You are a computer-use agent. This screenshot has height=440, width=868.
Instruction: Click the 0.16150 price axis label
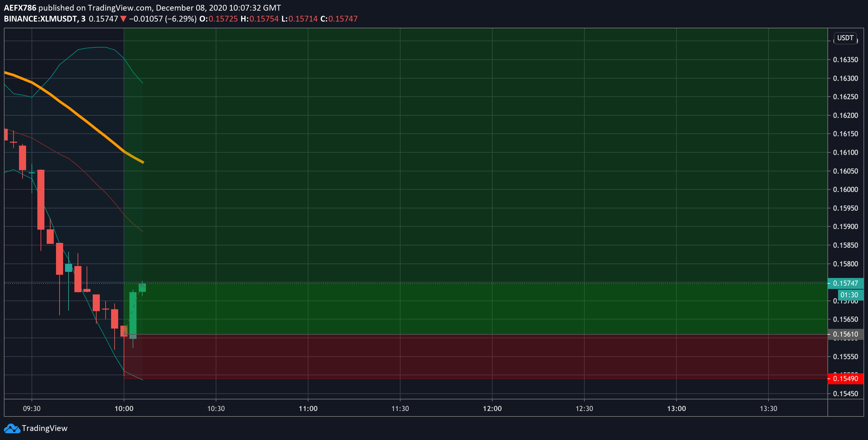[845, 134]
